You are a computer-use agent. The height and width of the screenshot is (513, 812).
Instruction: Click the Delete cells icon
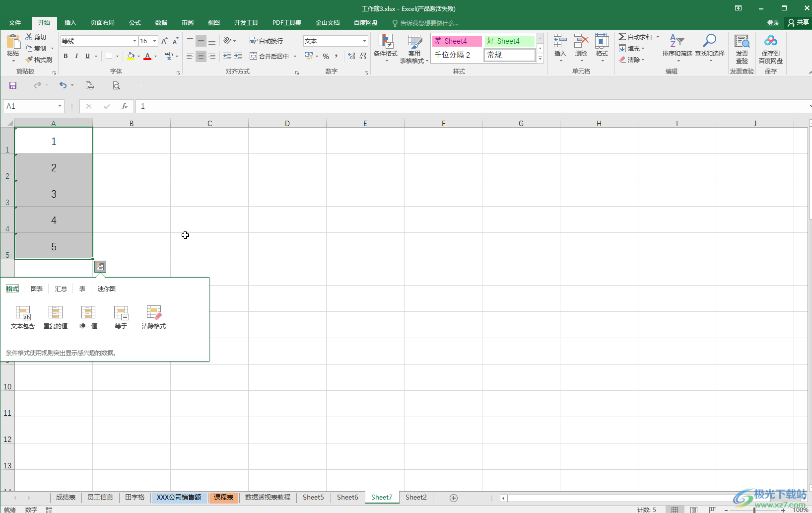tap(581, 41)
